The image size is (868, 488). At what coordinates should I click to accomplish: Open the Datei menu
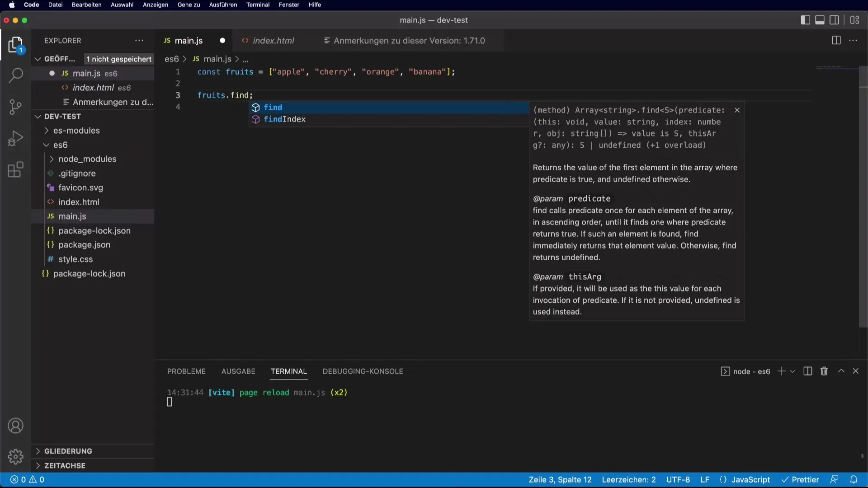click(x=55, y=5)
